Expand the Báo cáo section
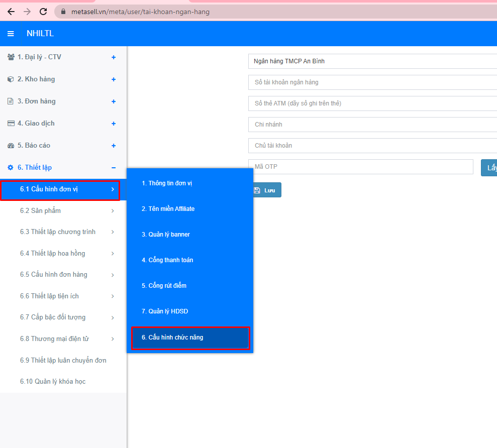The image size is (497, 448). click(114, 146)
